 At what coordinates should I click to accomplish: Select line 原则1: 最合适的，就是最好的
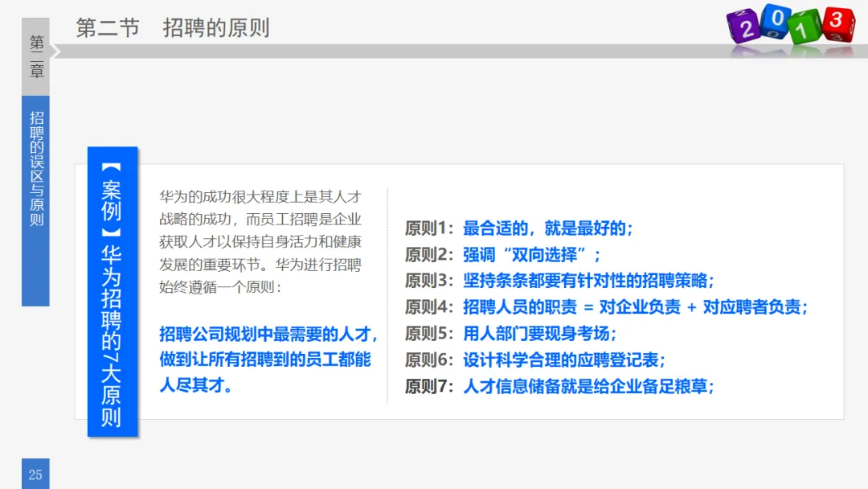point(518,228)
